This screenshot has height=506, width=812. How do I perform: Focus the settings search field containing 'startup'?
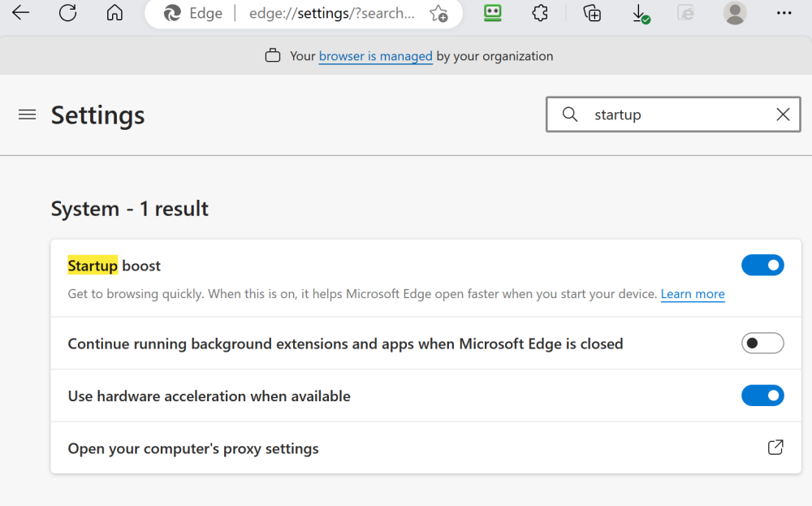pos(673,115)
